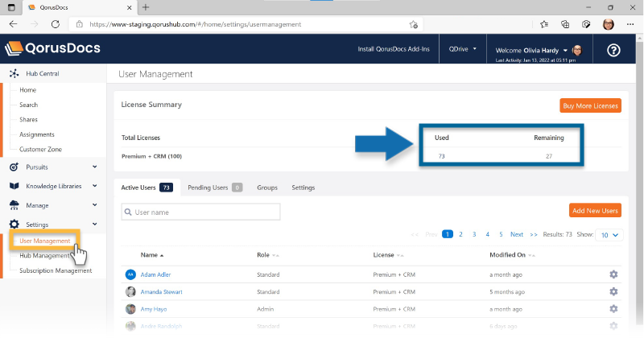This screenshot has height=338, width=644.
Task: Click the site info lock icon
Action: 79,24
